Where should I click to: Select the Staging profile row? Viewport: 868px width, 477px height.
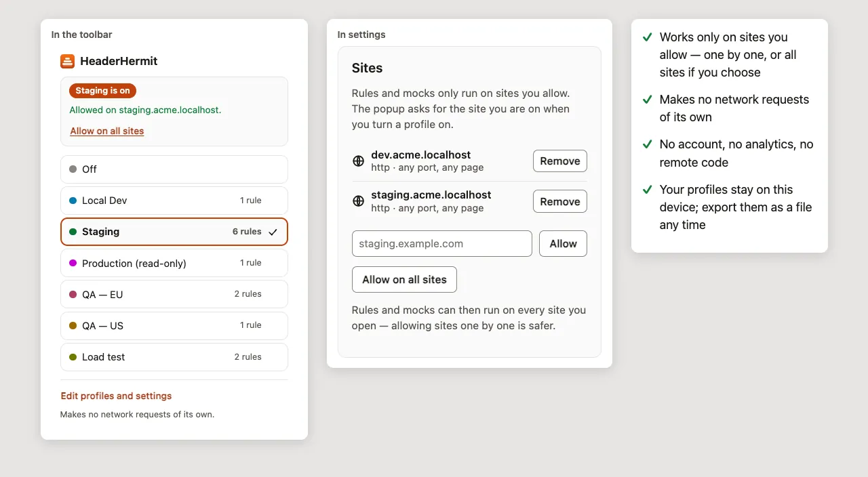click(x=174, y=232)
